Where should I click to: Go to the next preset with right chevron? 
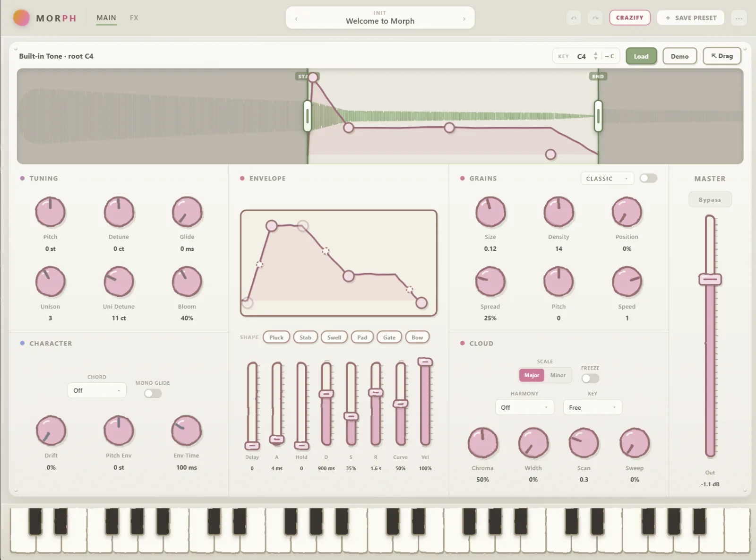464,19
